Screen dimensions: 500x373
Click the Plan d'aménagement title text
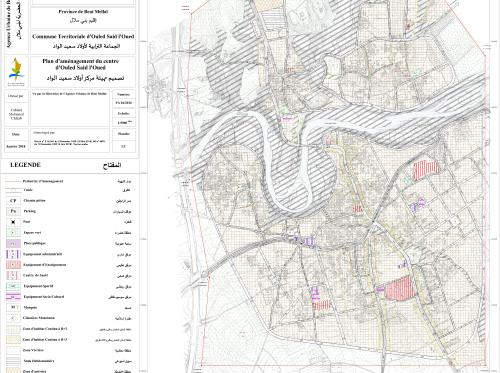click(81, 64)
